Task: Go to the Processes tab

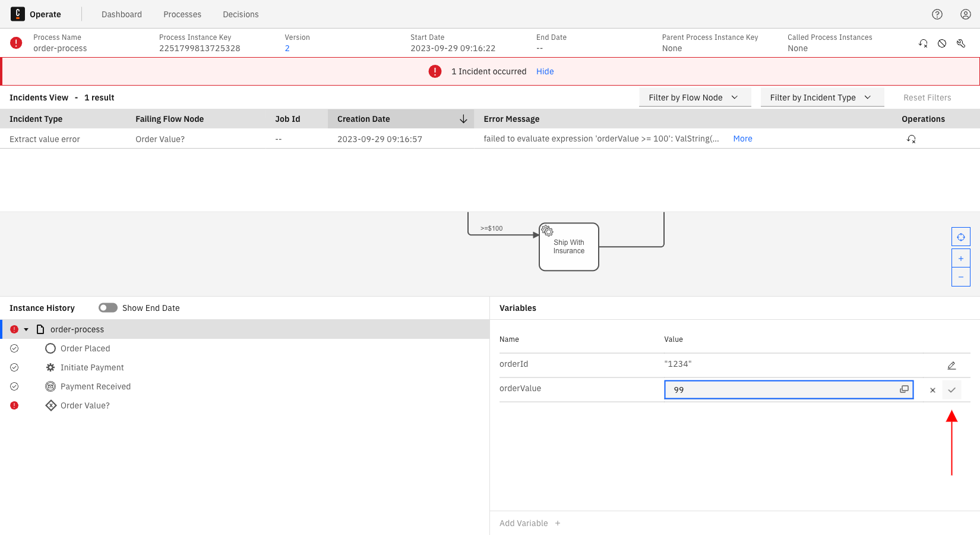Action: [x=182, y=14]
